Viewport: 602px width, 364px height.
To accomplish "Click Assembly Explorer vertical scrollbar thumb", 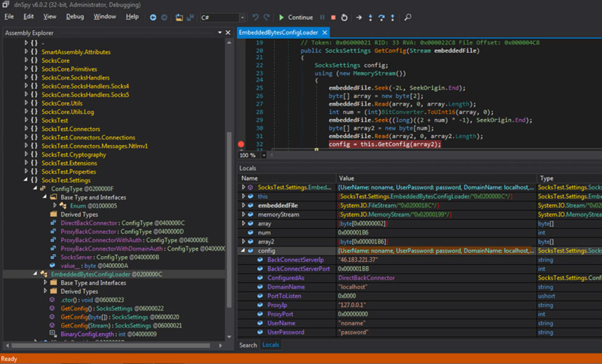I will tap(229, 220).
